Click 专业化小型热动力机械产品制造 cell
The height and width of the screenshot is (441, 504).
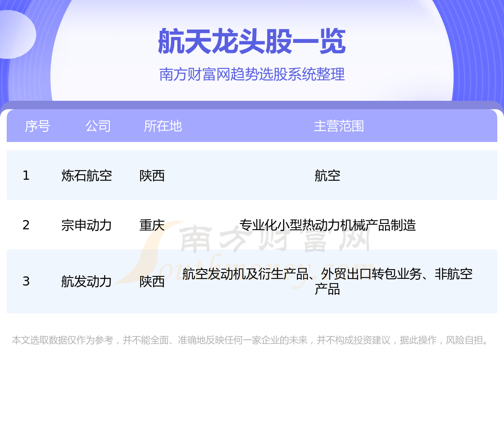pyautogui.click(x=328, y=225)
